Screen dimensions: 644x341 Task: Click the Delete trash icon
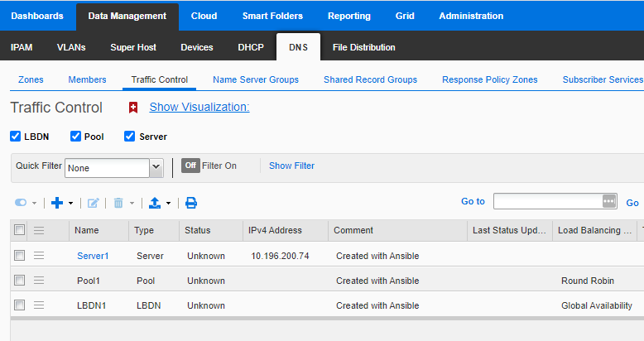pos(118,203)
